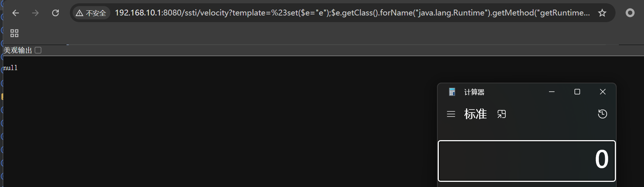Screen dimensions: 644x187
Task: Open the apps grid shortcut
Action: point(14,33)
